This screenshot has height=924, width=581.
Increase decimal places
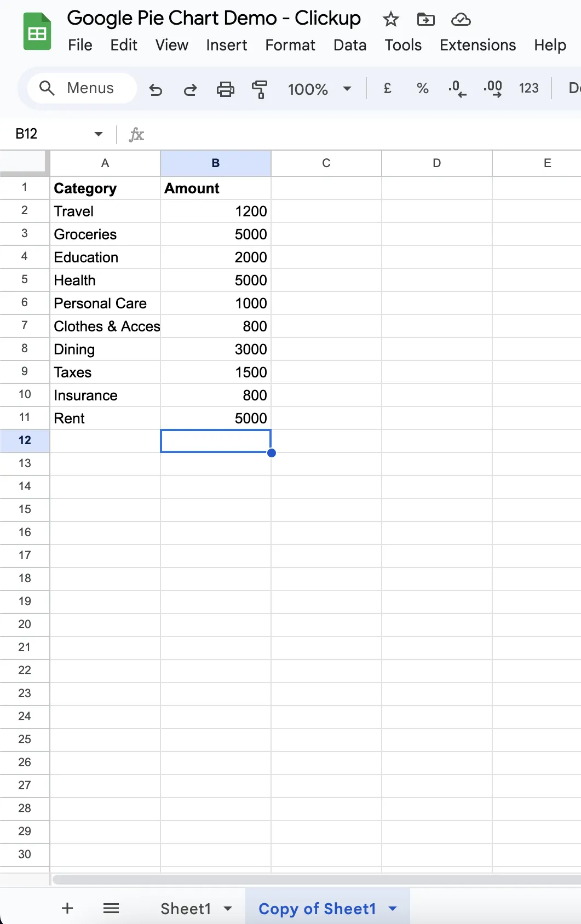click(x=493, y=88)
